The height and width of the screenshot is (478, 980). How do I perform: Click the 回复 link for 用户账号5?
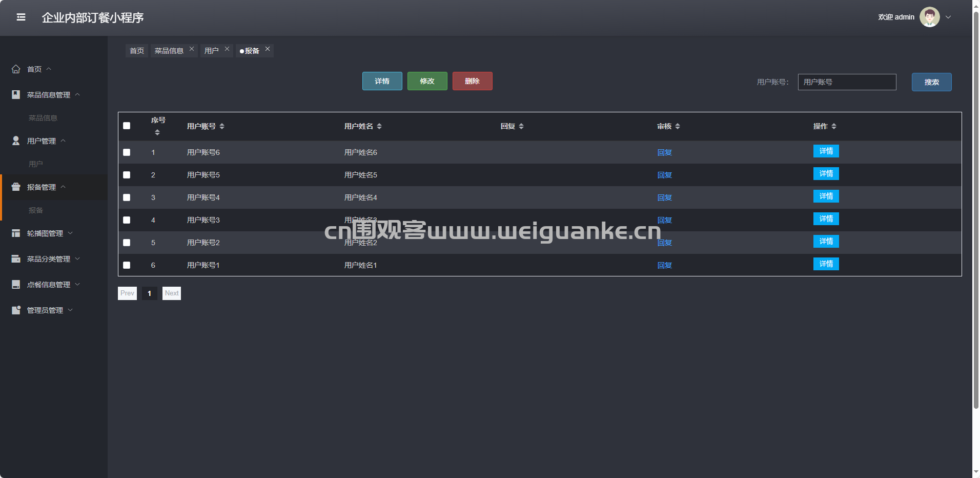664,175
